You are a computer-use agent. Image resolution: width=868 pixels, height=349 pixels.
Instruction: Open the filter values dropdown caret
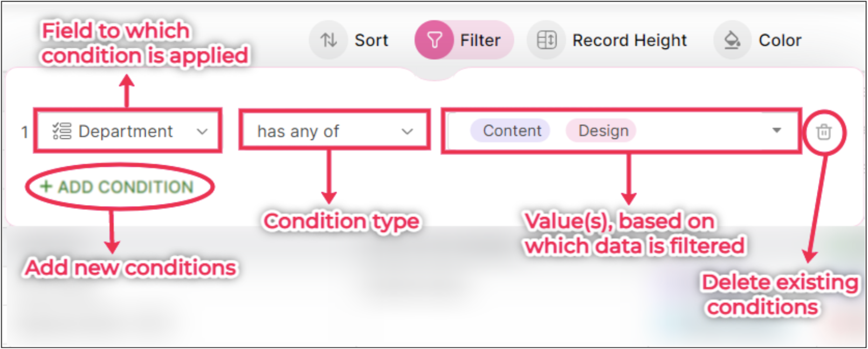pyautogui.click(x=776, y=130)
